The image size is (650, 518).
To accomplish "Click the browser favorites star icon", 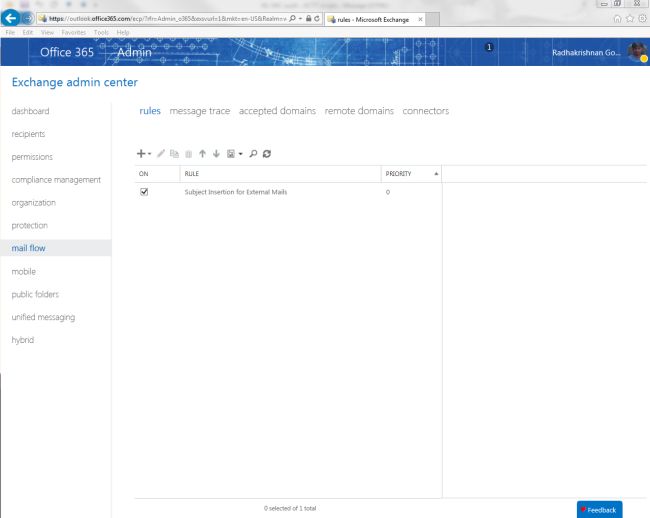I will click(630, 19).
